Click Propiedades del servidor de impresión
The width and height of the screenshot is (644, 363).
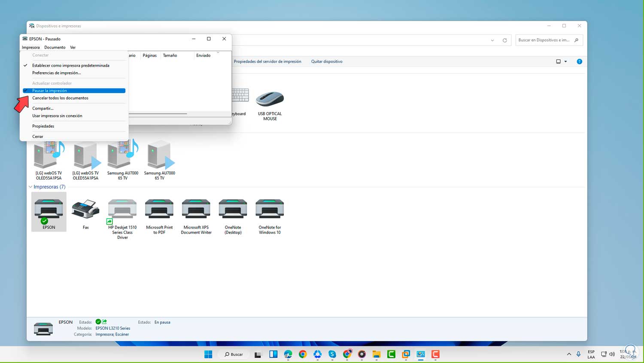pyautogui.click(x=267, y=61)
